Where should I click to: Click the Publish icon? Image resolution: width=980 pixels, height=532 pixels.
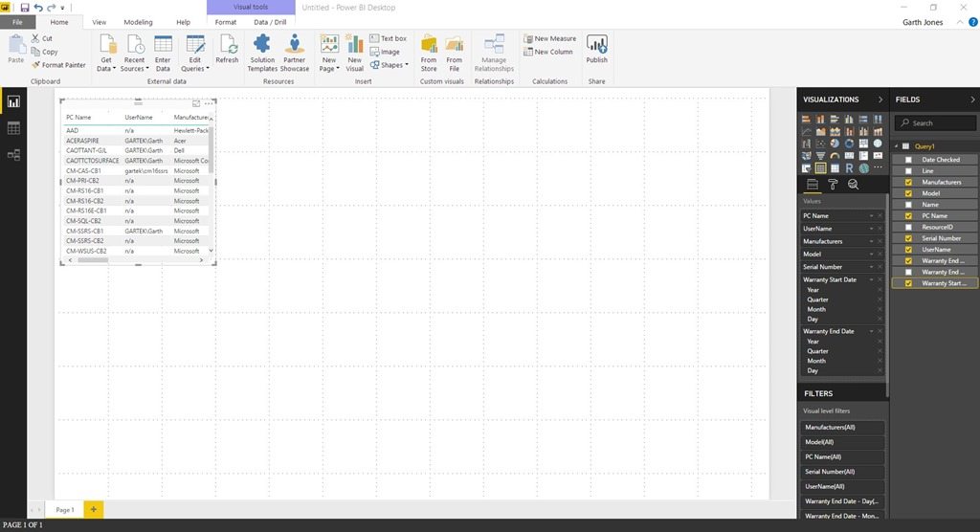point(596,50)
